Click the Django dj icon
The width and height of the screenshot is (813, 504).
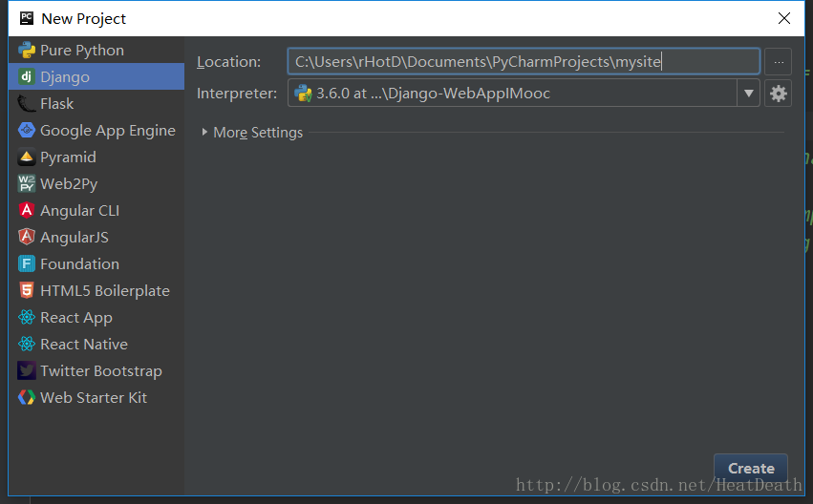(27, 76)
